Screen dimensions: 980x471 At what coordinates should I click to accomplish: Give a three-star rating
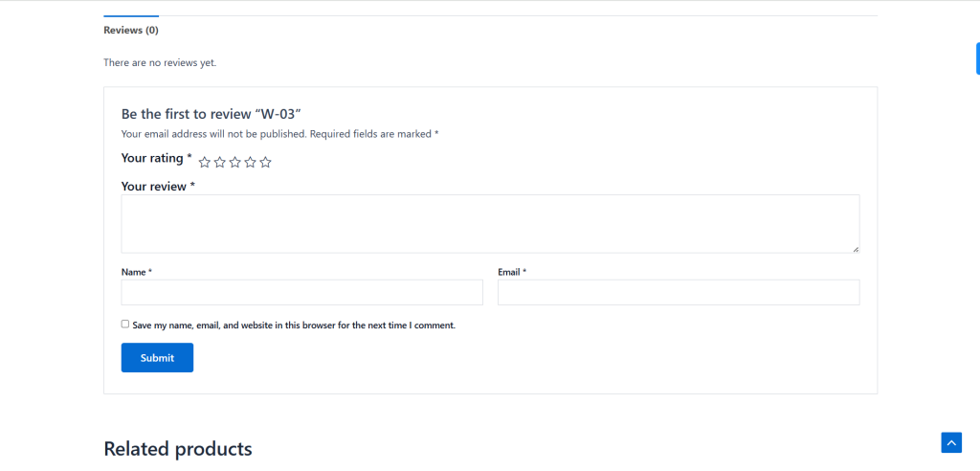coord(234,163)
